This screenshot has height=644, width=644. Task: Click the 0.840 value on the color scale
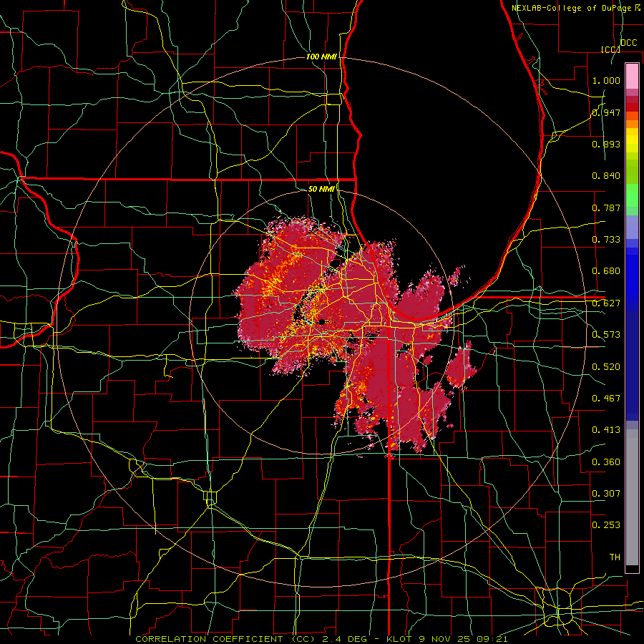click(x=606, y=176)
